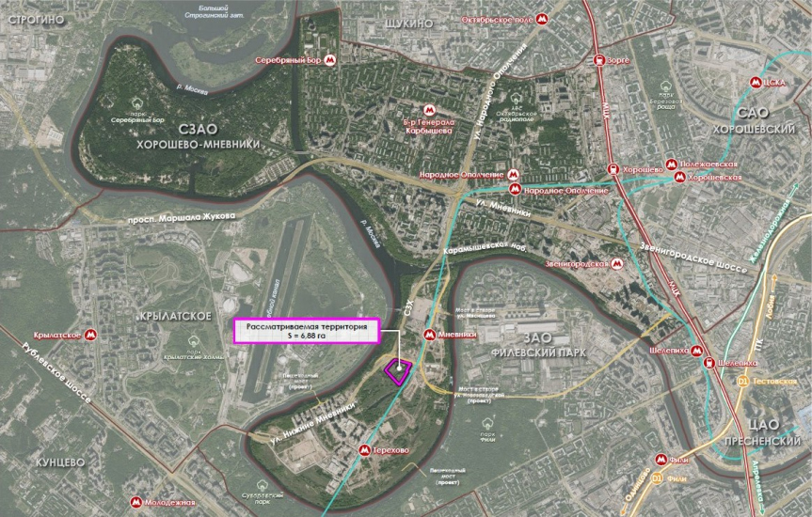This screenshot has height=517, width=812.
Task: Select the Зорге MCC station icon
Action: [x=599, y=60]
